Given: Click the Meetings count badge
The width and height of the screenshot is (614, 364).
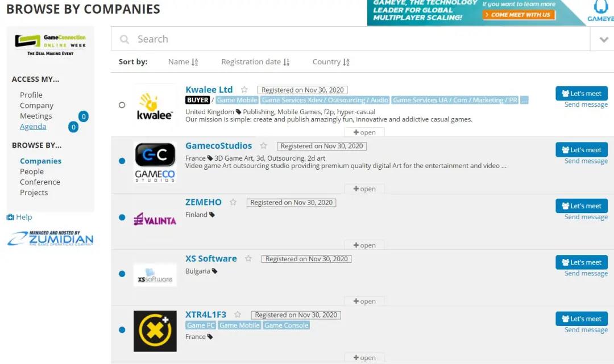Looking at the screenshot, I should tap(84, 116).
